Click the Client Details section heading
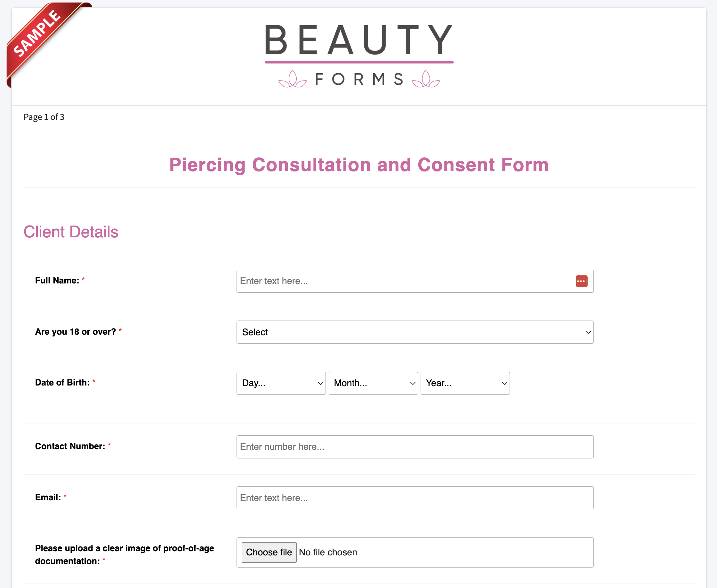Screen dimensions: 717x588 (71, 232)
